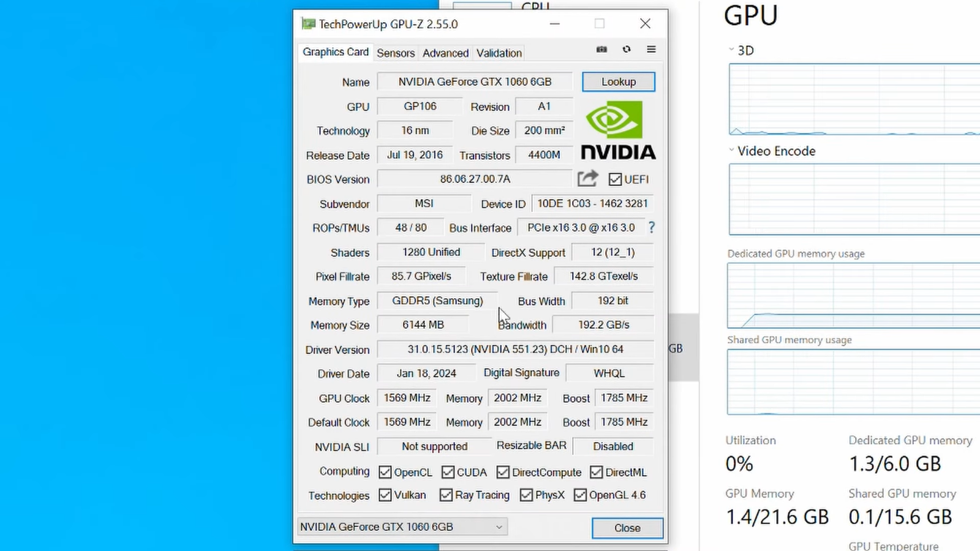Minimize the GPU-Z window
This screenshot has width=980, height=551.
coord(555,24)
